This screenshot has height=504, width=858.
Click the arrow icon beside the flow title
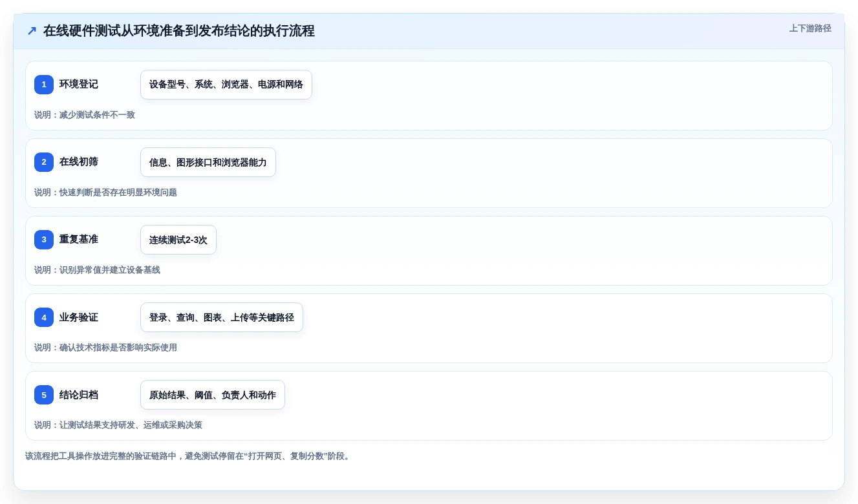[32, 31]
